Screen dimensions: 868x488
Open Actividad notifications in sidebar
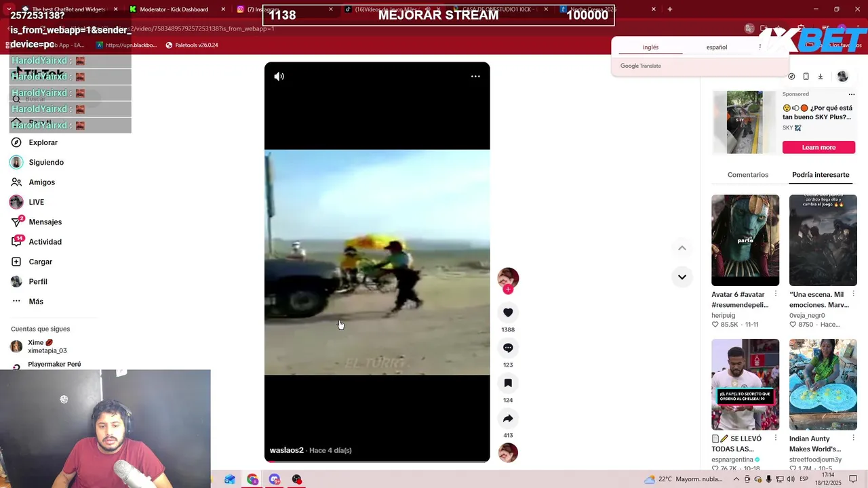45,242
